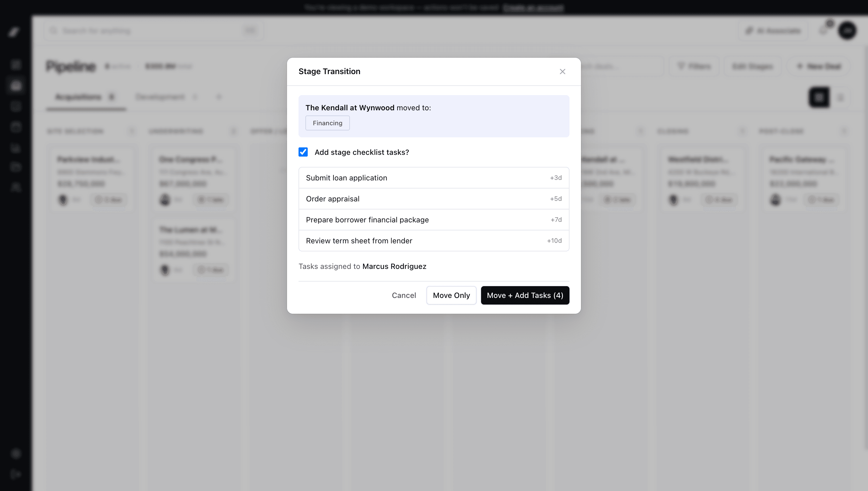Click the app logo icon at sidebar top
This screenshot has width=868, height=491.
point(14,32)
